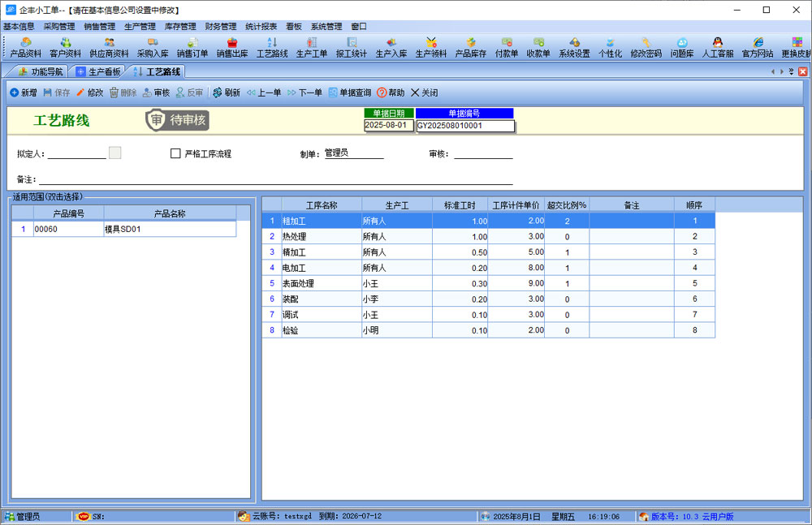The width and height of the screenshot is (812, 525).
Task: Click the 工序名称 column header
Action: click(x=322, y=205)
